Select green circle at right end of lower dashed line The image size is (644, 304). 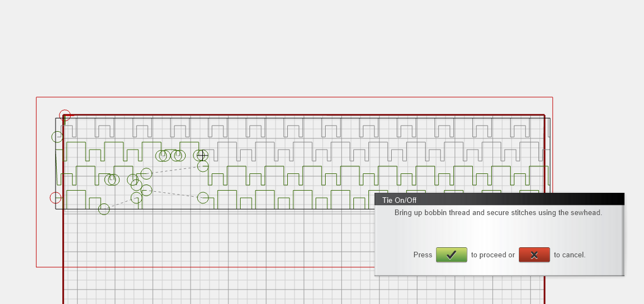click(x=203, y=197)
